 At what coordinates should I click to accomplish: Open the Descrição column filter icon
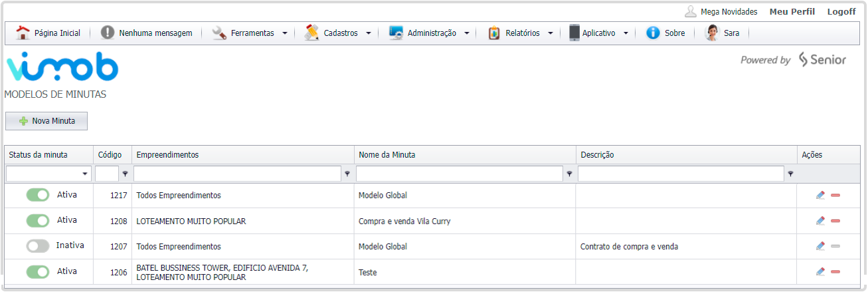click(x=790, y=174)
